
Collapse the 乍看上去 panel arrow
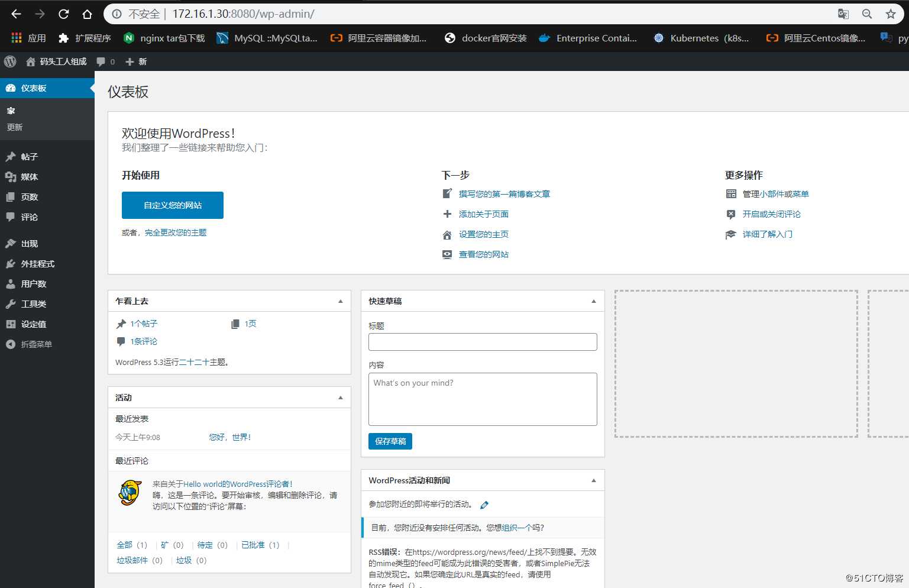tap(341, 301)
